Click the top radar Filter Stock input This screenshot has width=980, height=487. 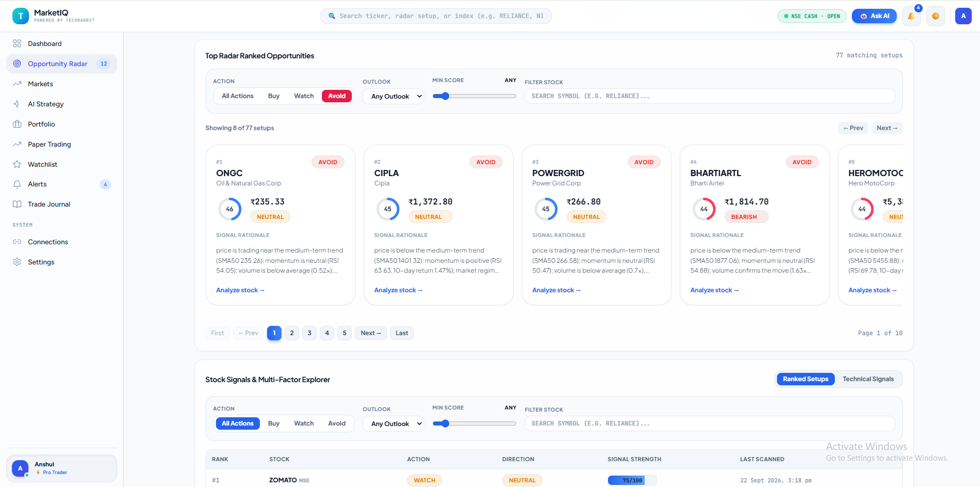tap(710, 96)
